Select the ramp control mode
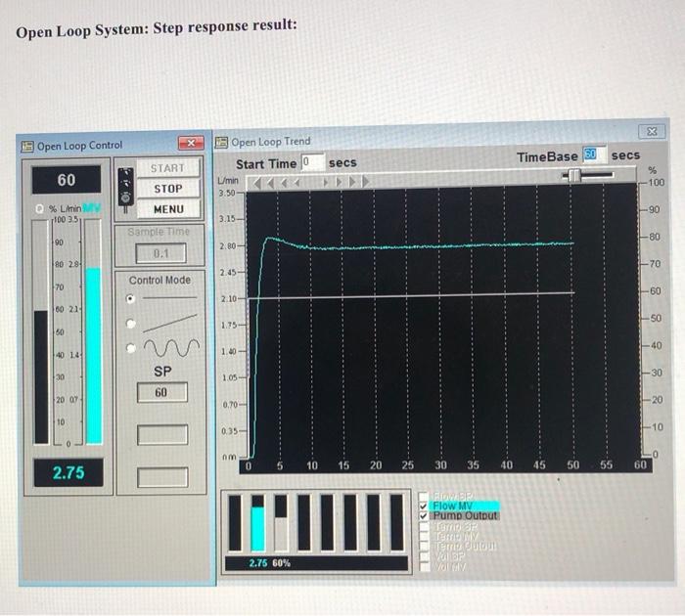The height and width of the screenshot is (616, 685). pyautogui.click(x=130, y=324)
